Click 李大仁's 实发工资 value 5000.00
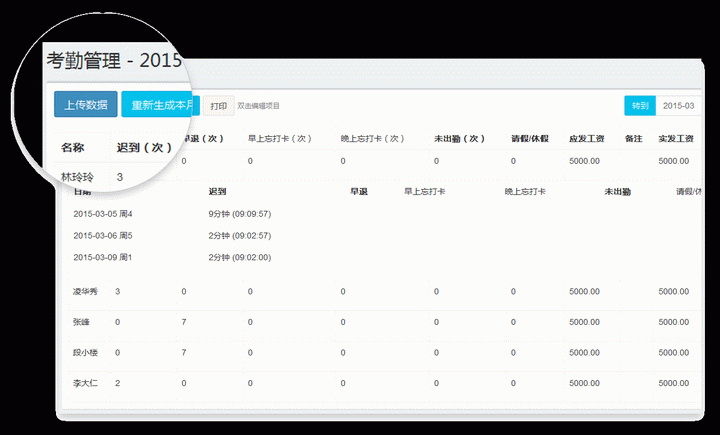The image size is (720, 435). pos(674,383)
